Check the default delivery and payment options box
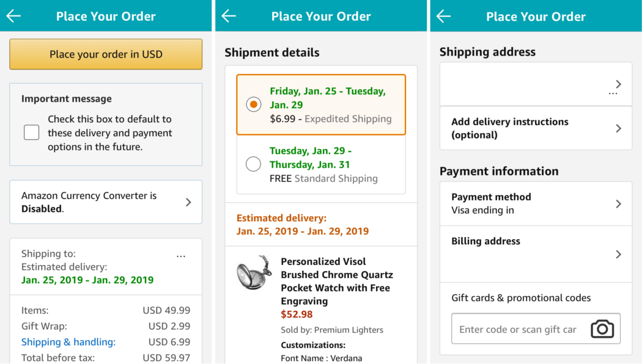This screenshot has height=364, width=642. (x=32, y=133)
